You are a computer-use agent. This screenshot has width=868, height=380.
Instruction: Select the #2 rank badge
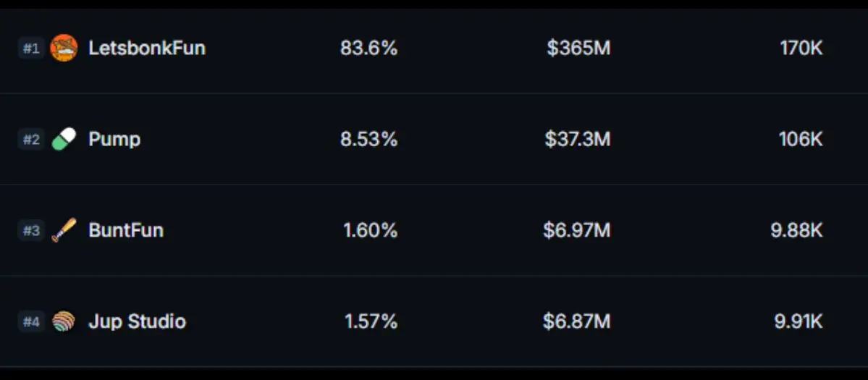click(x=31, y=139)
